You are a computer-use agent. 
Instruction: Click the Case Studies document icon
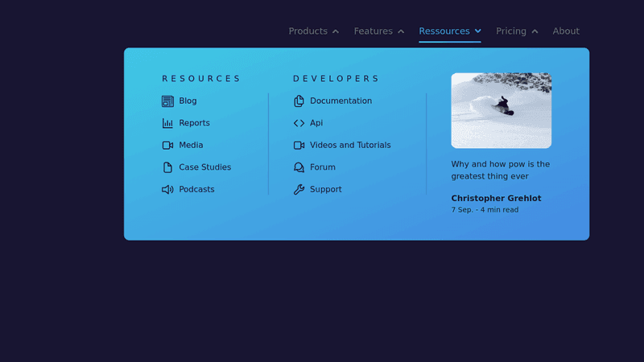167,167
